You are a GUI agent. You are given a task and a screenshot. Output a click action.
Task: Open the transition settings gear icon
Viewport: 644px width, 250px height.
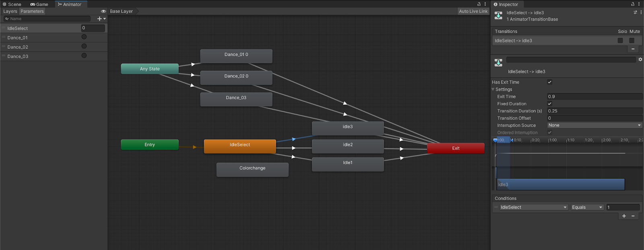[x=640, y=60]
